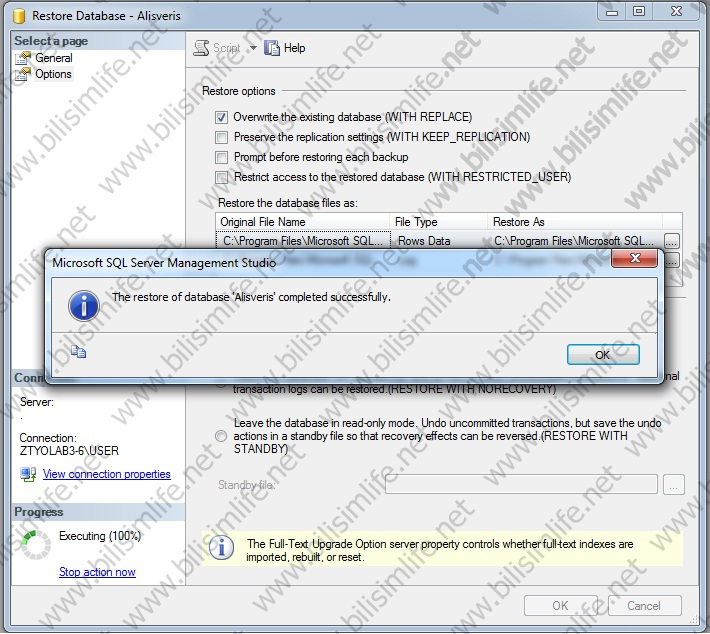This screenshot has height=634, width=710.
Task: Click the Script toolbar icon
Action: (x=201, y=48)
